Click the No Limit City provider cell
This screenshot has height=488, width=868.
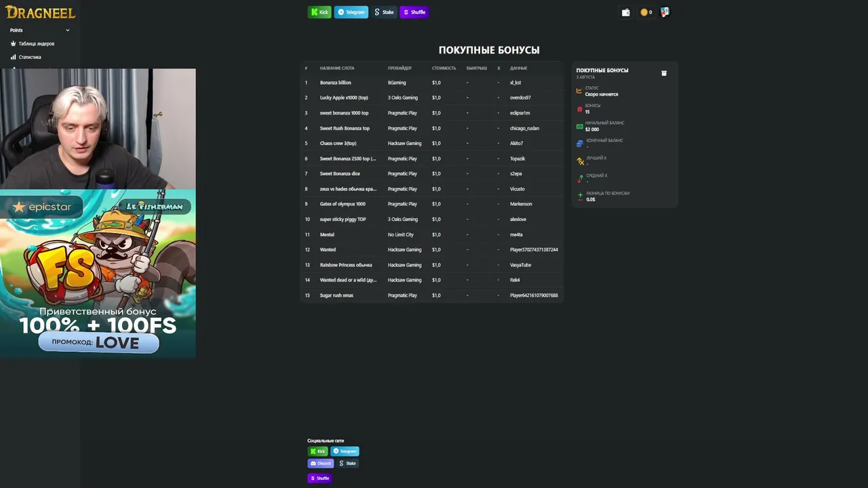[401, 235]
